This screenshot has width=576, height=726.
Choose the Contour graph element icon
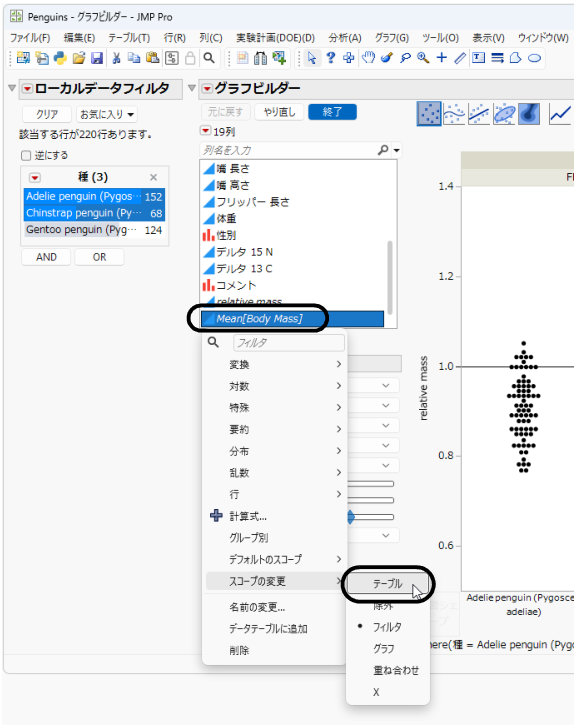529,113
